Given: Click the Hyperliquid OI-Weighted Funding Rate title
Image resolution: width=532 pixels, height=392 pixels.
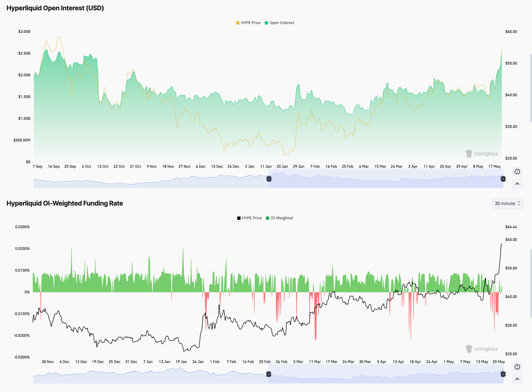Looking at the screenshot, I should click(x=65, y=203).
